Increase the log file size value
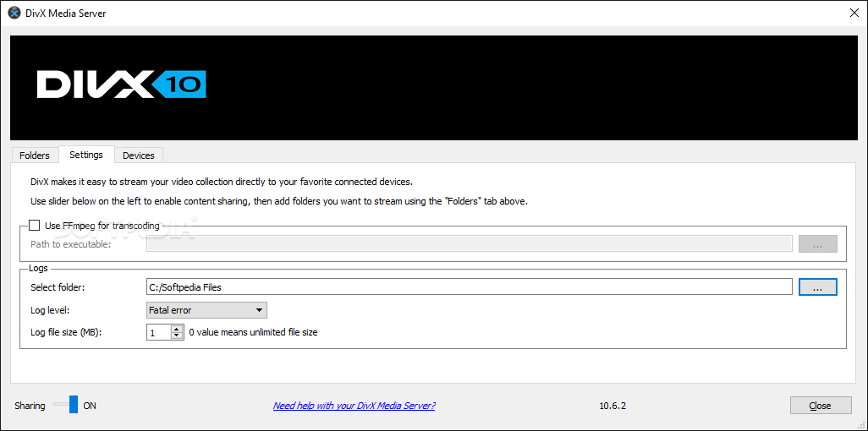Image resolution: width=868 pixels, height=431 pixels. point(177,329)
